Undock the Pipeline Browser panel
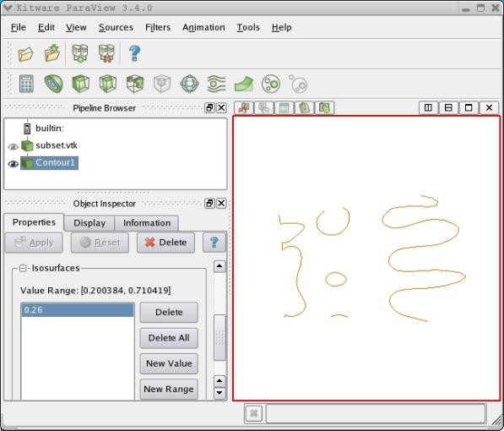This screenshot has height=431, width=504. [x=209, y=107]
